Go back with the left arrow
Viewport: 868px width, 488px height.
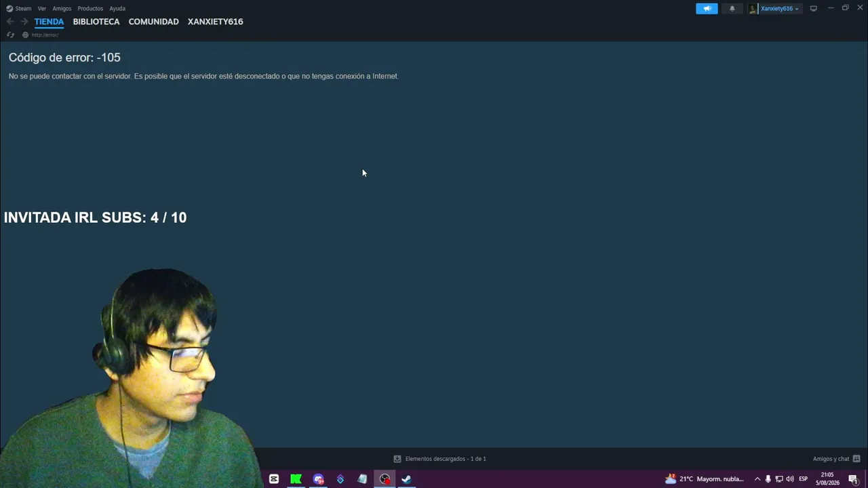tap(10, 22)
